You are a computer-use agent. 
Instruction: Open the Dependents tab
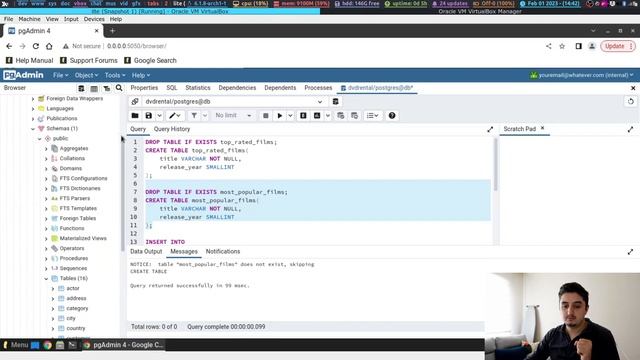coord(280,88)
